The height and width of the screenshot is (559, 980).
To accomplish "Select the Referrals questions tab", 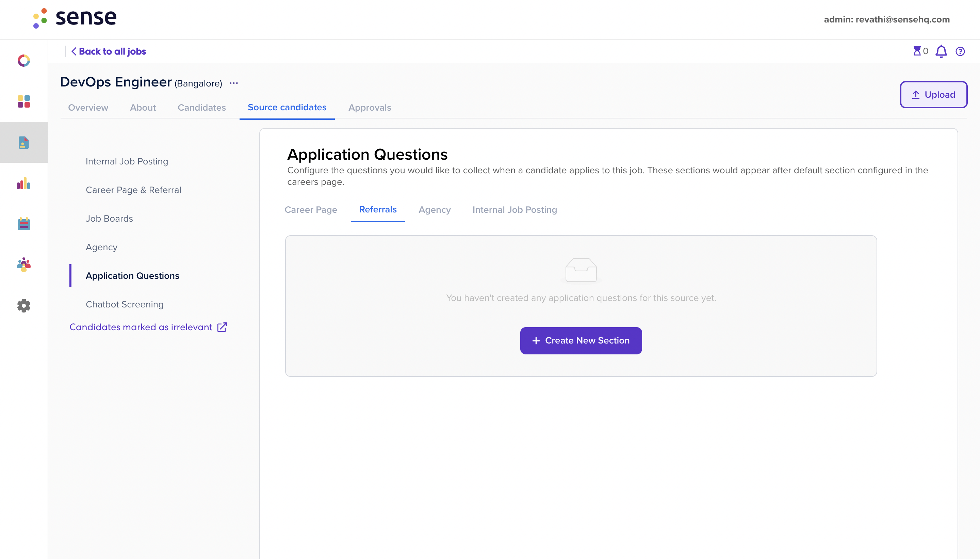I will 378,210.
